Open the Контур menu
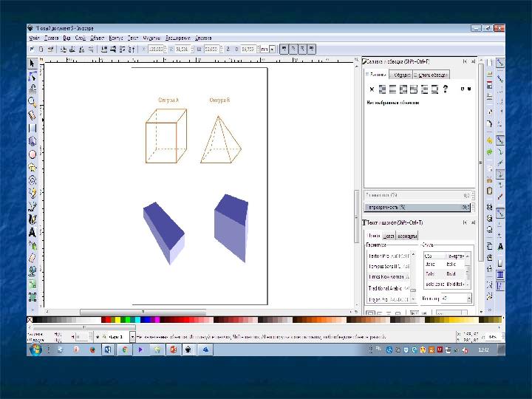Screen dimensions: 532x399 tap(116, 38)
